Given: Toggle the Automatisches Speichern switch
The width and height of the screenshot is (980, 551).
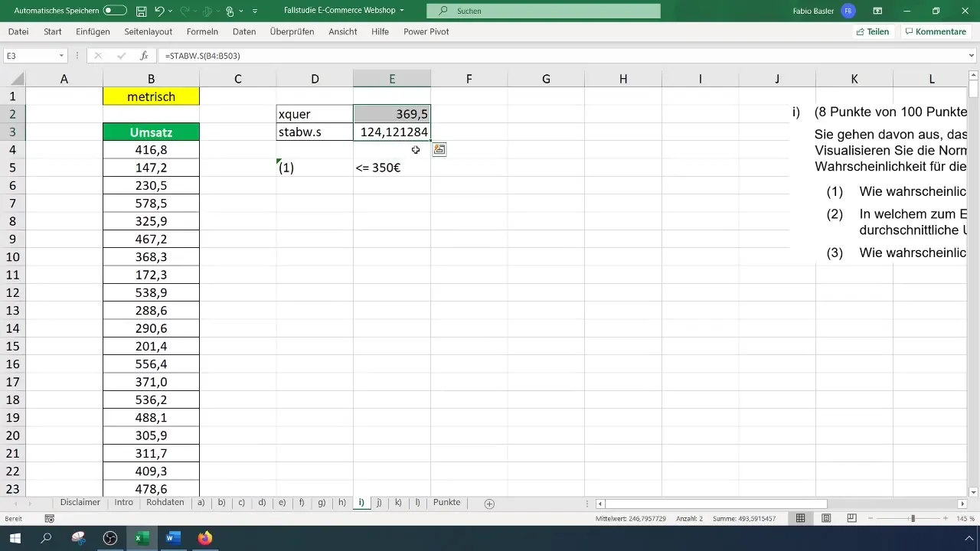Looking at the screenshot, I should tap(115, 11).
